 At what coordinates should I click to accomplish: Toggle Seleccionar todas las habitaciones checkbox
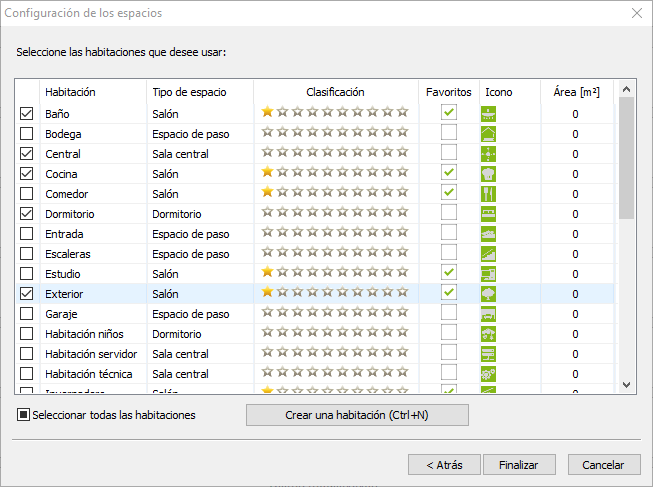24,415
